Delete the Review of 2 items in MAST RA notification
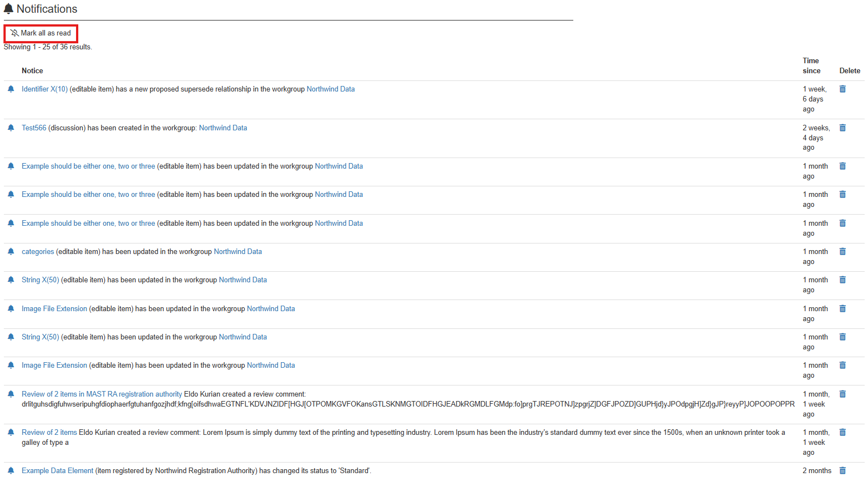868x477 pixels. click(842, 394)
